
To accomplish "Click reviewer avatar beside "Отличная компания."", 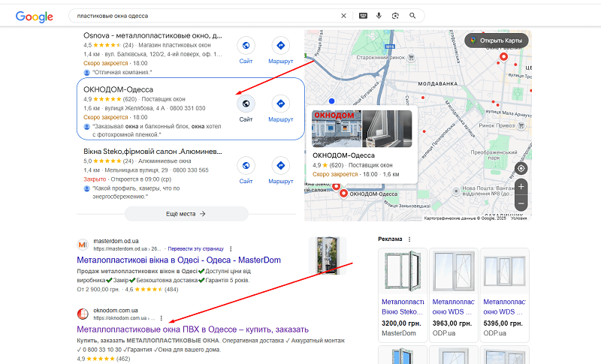I will tap(87, 72).
